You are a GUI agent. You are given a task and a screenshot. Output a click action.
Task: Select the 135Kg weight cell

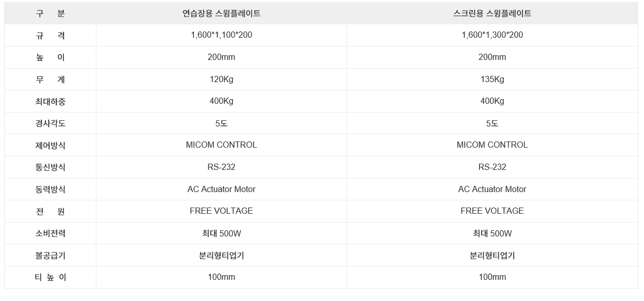click(492, 79)
